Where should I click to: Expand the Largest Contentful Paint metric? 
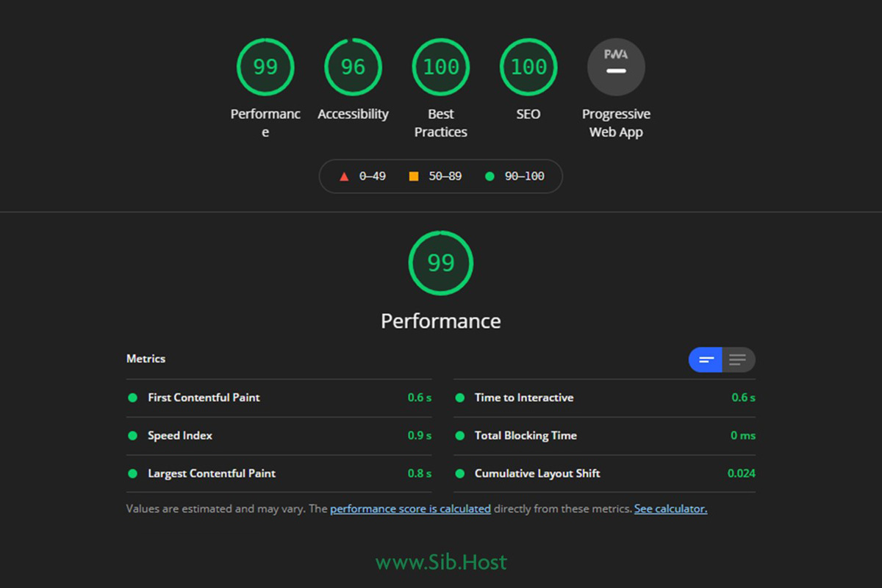212,474
